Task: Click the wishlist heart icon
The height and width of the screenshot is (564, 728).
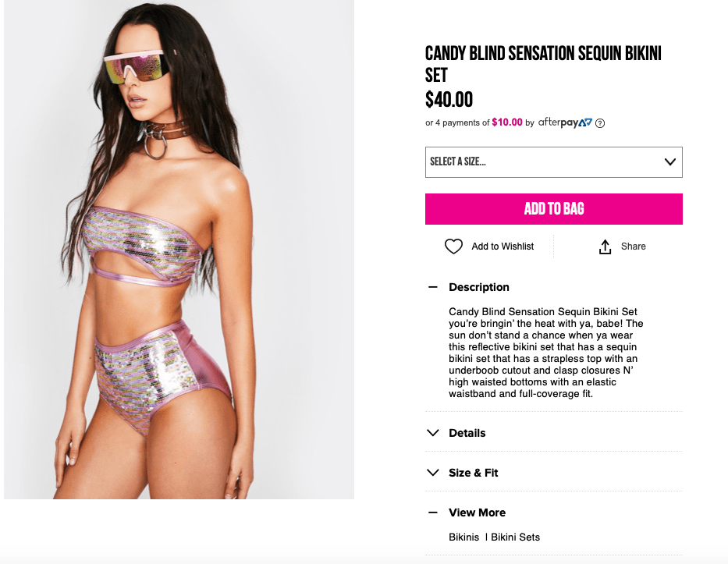Action: pyautogui.click(x=453, y=247)
